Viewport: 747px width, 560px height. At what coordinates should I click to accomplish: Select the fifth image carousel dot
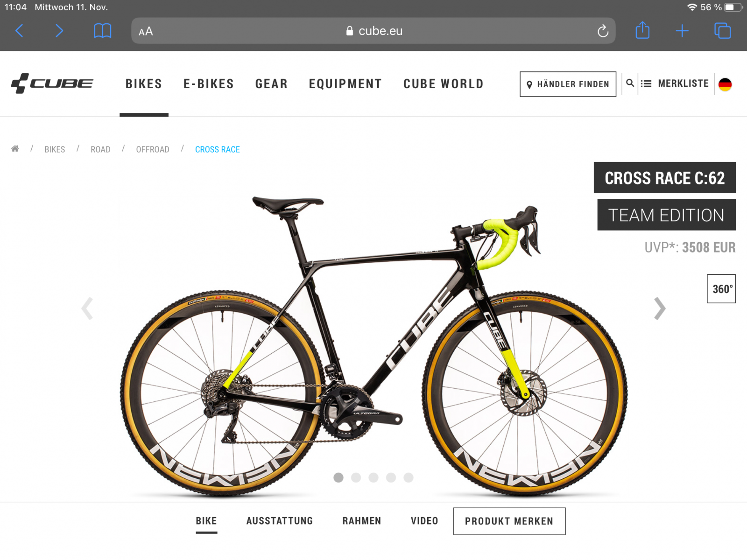409,477
